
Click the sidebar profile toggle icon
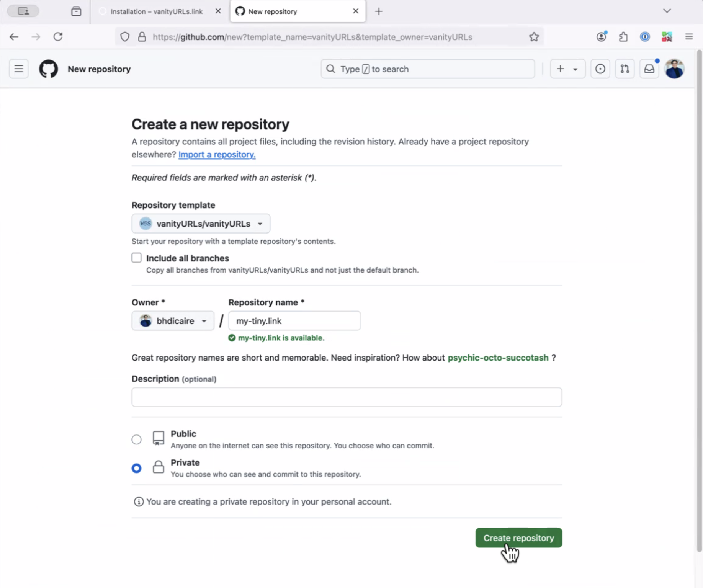coord(23,11)
